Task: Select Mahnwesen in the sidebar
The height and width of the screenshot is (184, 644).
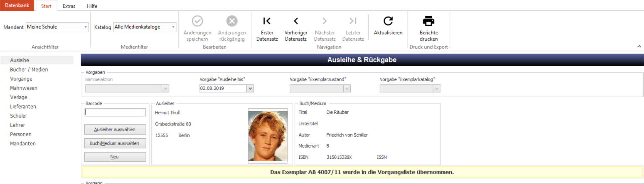Action: point(24,88)
